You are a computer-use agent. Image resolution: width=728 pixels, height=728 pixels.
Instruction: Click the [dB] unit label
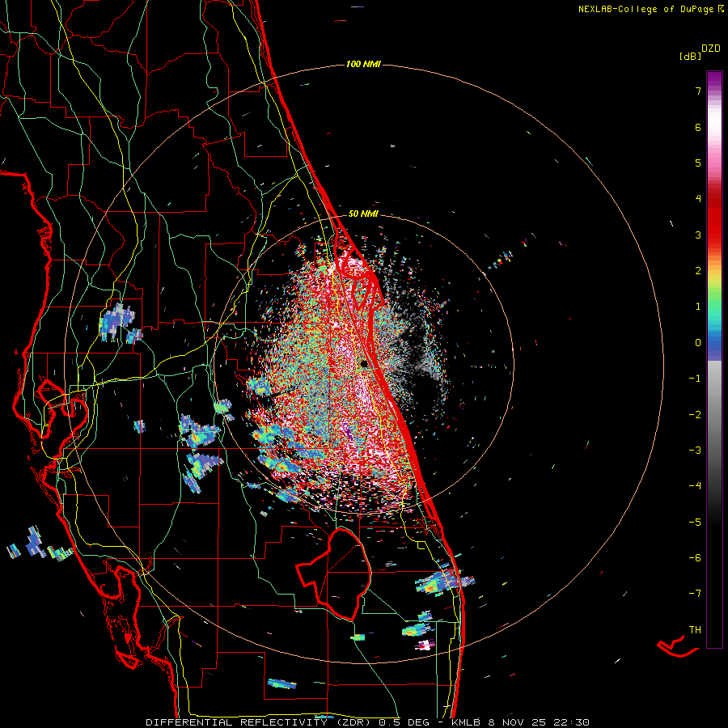(x=690, y=56)
